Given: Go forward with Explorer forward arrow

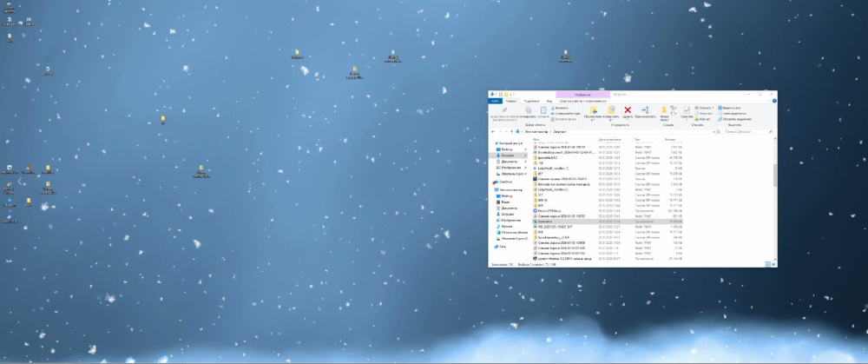Looking at the screenshot, I should click(x=501, y=132).
